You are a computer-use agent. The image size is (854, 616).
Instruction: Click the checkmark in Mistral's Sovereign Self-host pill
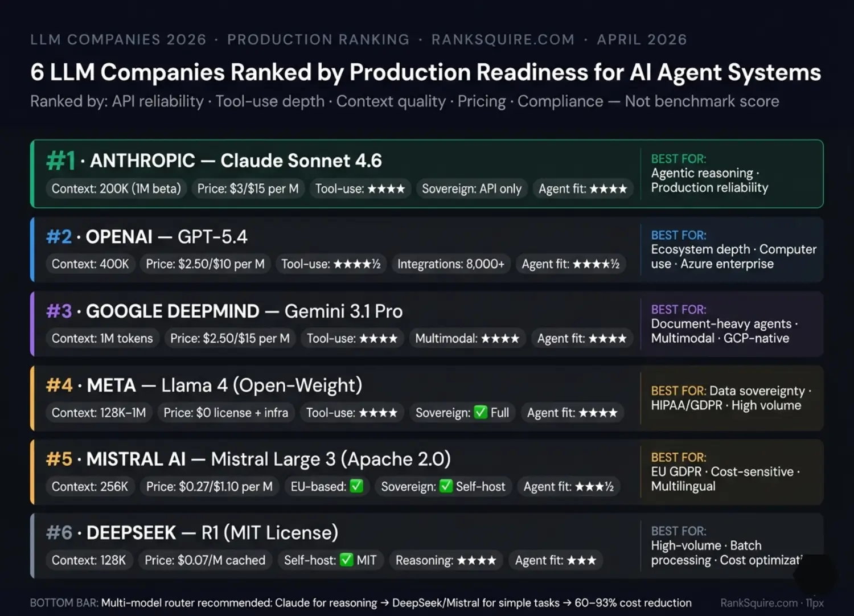coord(446,486)
